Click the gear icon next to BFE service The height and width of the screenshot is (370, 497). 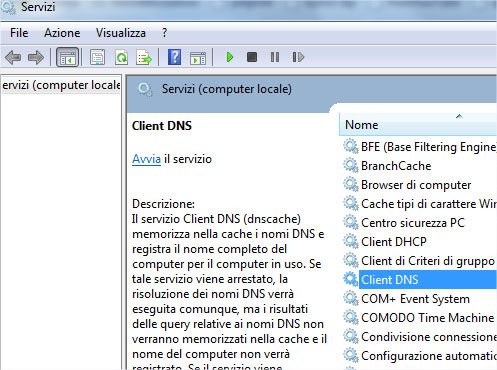351,147
